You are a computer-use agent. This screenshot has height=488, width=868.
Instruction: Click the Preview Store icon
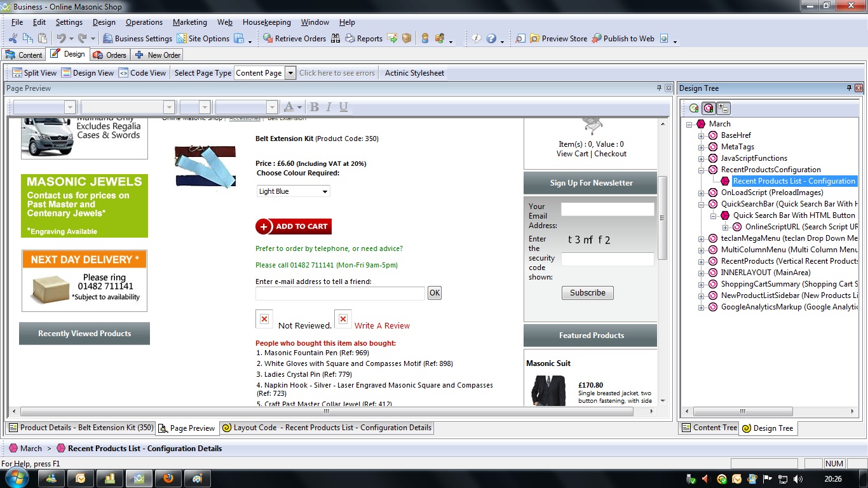(x=534, y=39)
